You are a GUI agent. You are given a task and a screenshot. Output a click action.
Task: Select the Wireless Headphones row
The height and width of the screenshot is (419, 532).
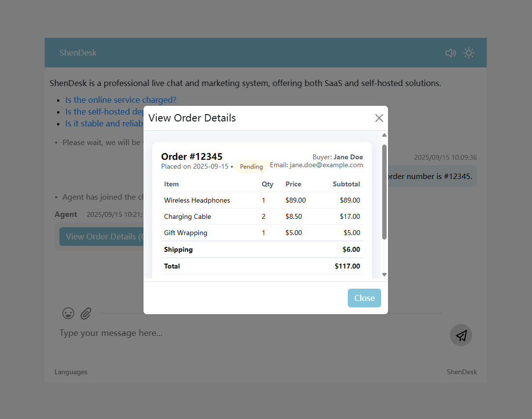tap(262, 200)
